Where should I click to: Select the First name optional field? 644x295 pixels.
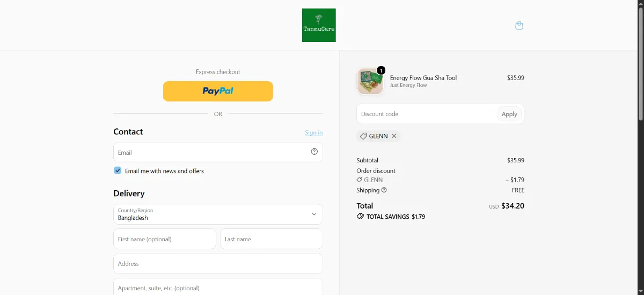(165, 239)
